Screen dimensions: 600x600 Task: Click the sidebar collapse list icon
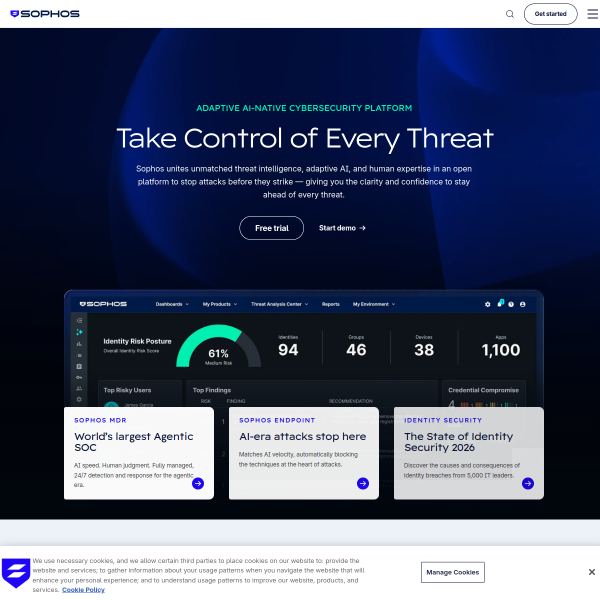tap(79, 321)
